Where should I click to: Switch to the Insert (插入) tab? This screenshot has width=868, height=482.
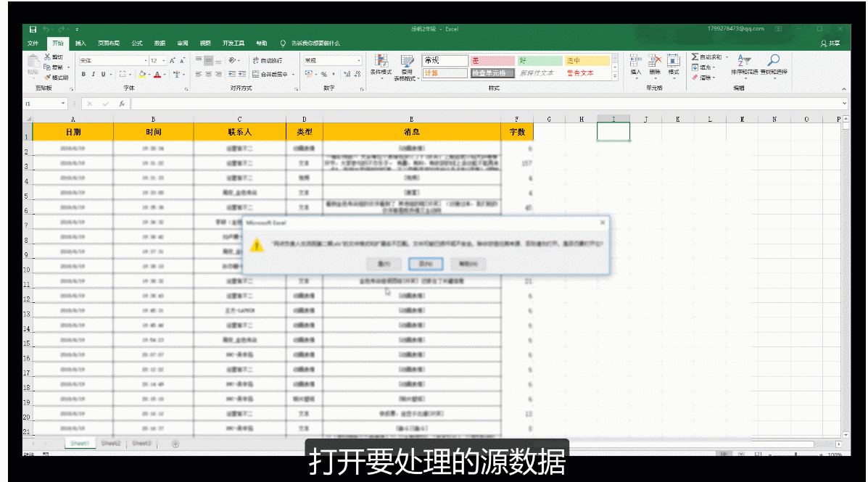click(x=80, y=43)
